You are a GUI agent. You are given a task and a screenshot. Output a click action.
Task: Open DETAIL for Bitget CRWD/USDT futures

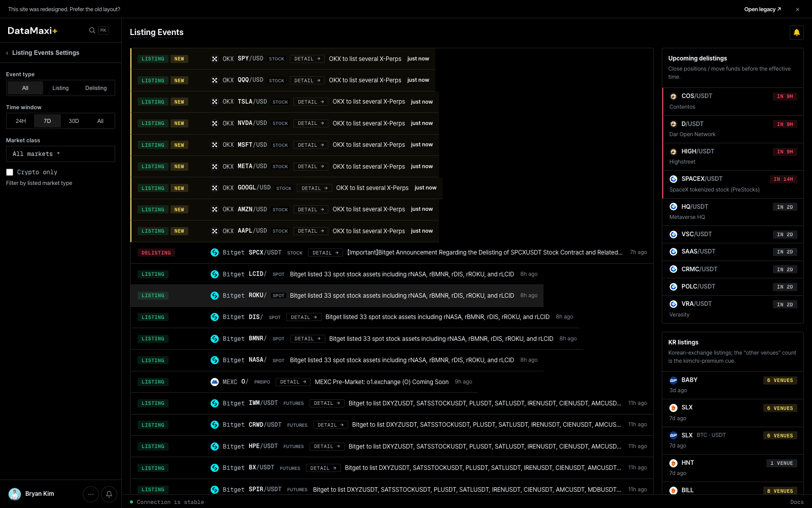330,425
